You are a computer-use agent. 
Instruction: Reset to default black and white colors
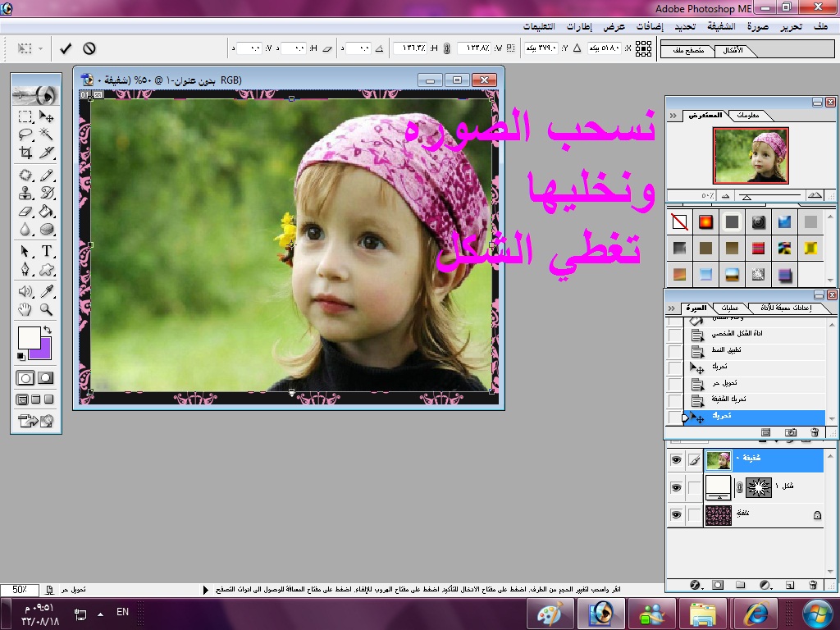tap(21, 356)
